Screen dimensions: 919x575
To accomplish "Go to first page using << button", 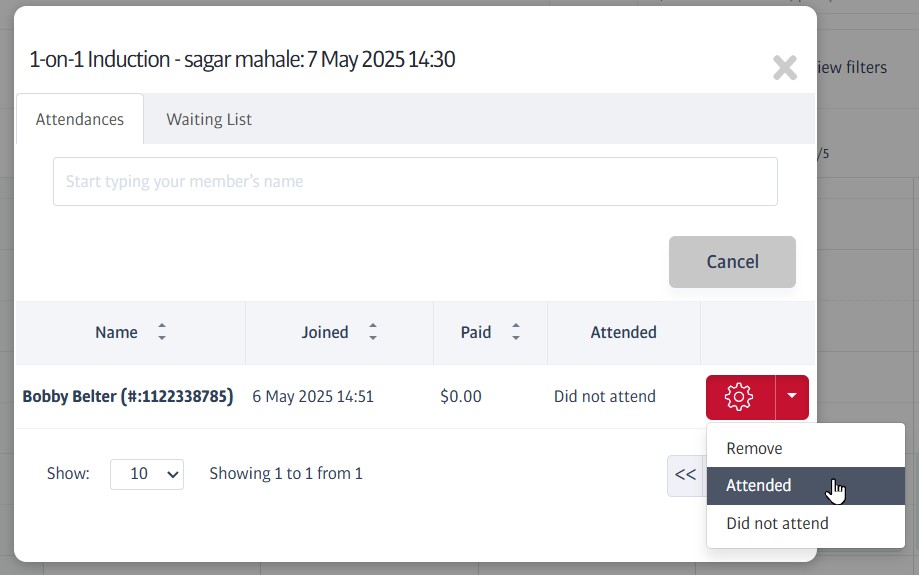I will tap(685, 475).
